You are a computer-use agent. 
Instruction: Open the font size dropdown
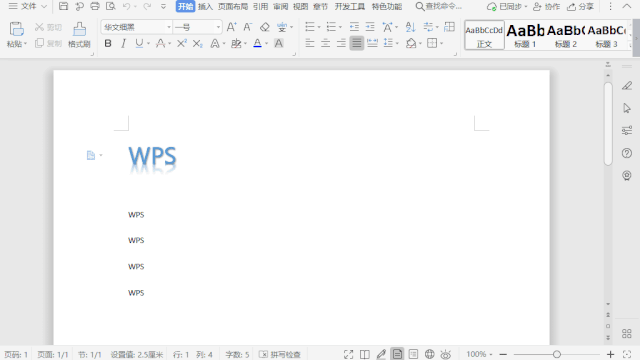218,27
